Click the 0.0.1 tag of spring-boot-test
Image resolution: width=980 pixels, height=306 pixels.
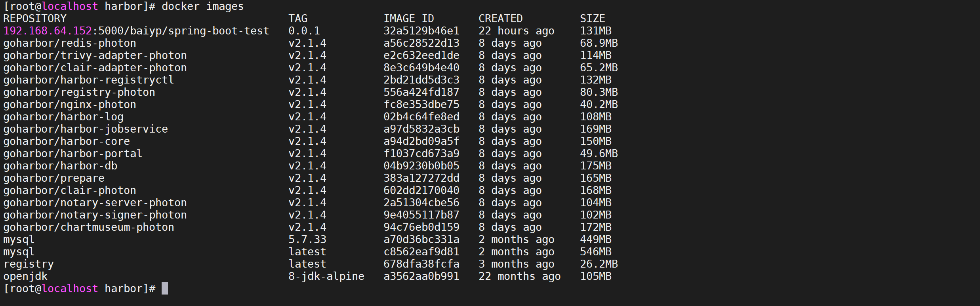304,31
